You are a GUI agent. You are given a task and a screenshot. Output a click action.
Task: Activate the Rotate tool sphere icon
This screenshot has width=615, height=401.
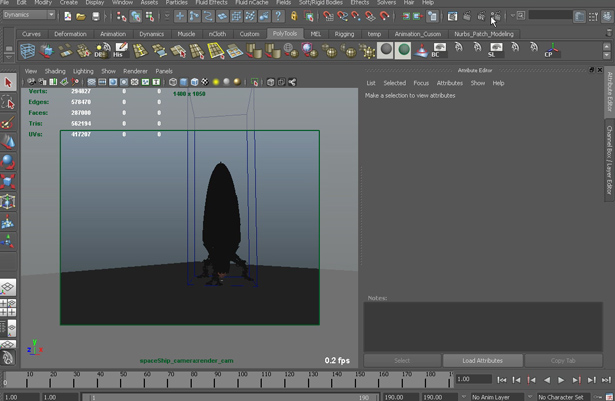click(x=8, y=162)
